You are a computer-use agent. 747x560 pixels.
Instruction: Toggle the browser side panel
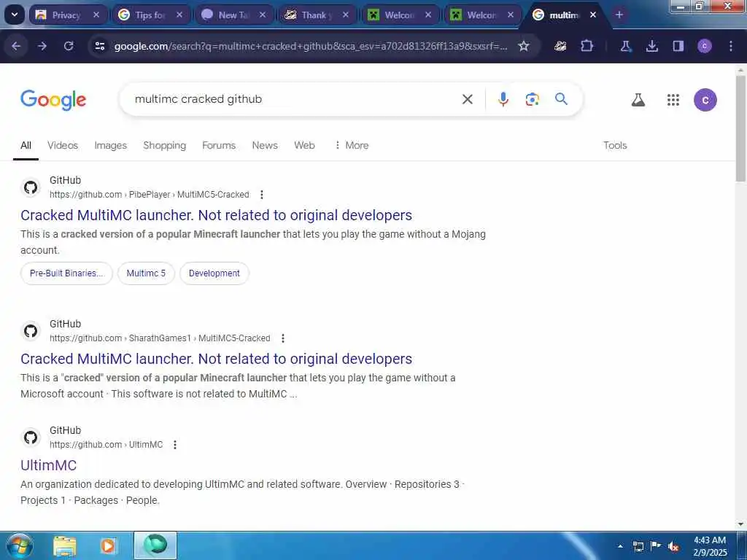pyautogui.click(x=678, y=46)
